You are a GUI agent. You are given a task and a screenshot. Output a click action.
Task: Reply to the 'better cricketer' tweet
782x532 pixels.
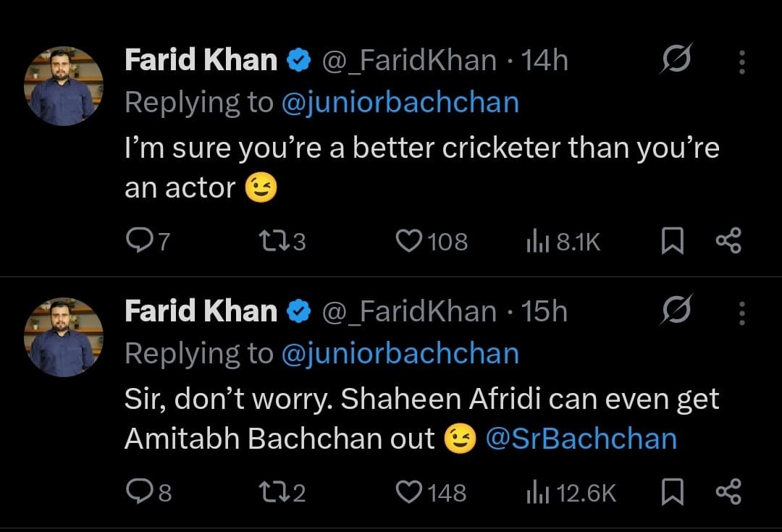[x=138, y=242]
